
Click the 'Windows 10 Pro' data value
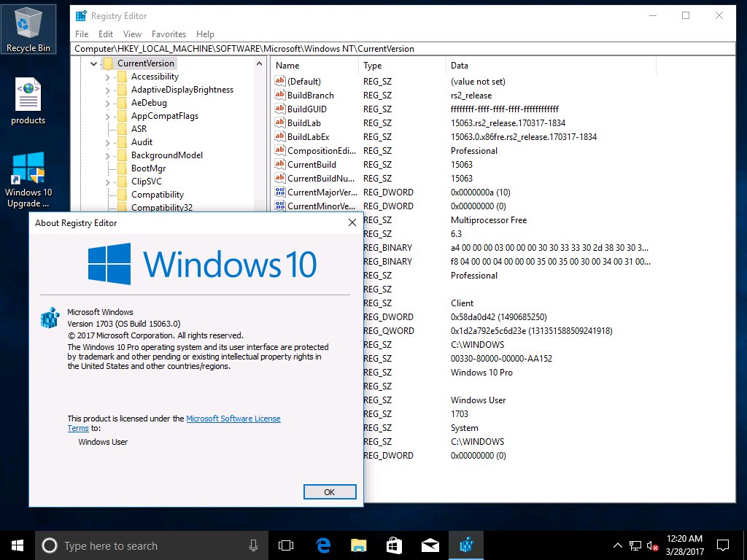coord(481,373)
